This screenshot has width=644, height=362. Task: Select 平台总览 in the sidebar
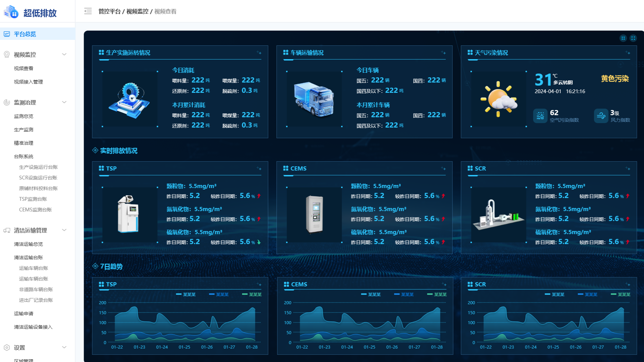(25, 34)
